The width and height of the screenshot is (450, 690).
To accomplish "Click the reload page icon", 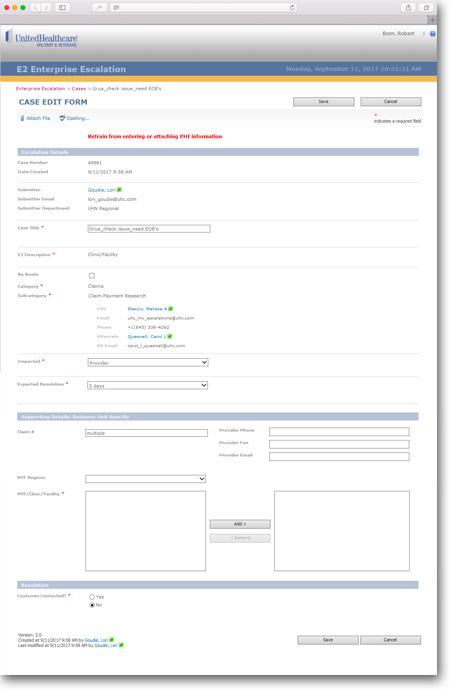I will 293,7.
